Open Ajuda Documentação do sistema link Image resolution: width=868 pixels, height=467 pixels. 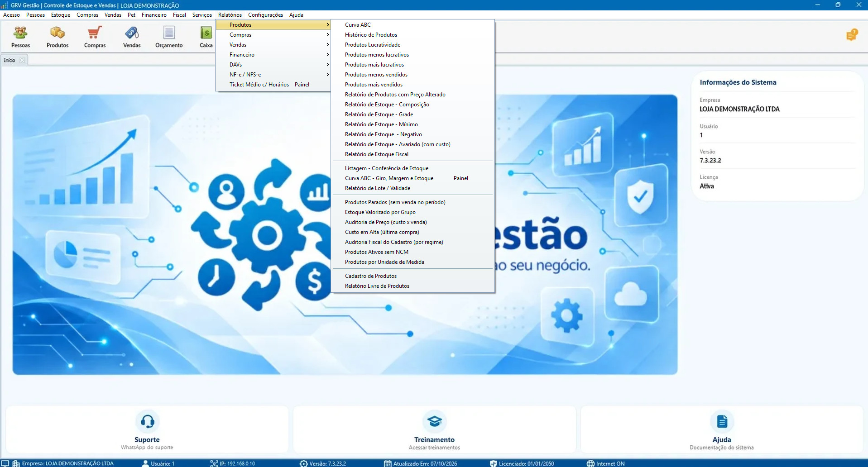722,448
